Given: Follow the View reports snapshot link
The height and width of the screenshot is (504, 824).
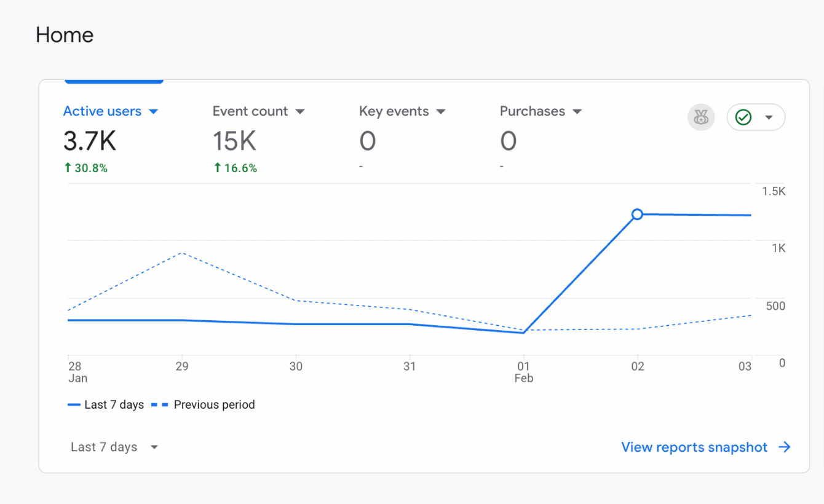Looking at the screenshot, I should [x=694, y=447].
